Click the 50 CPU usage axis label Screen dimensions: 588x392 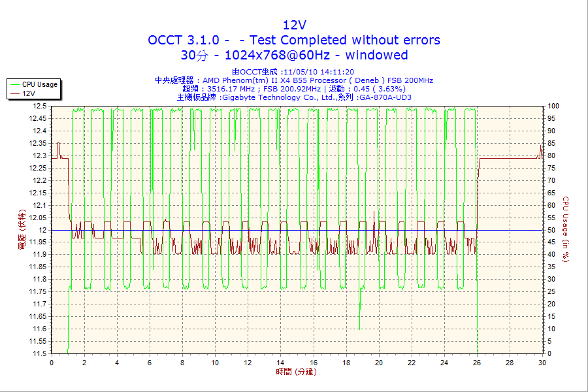coord(551,230)
